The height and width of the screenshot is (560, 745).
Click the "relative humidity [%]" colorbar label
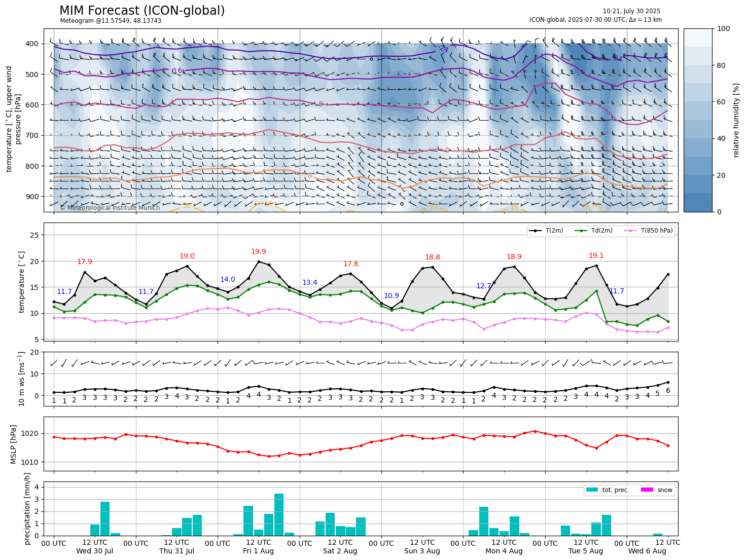[736, 120]
